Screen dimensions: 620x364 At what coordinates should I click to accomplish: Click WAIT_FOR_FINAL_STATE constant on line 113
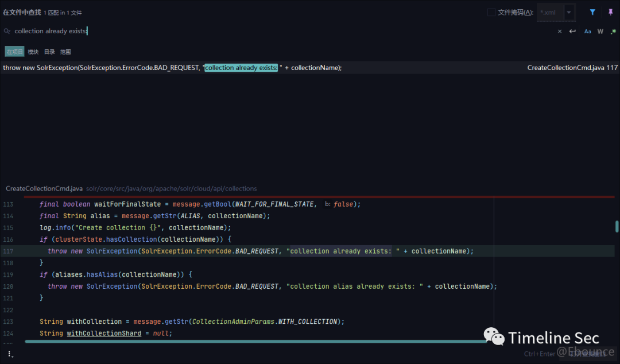274,204
